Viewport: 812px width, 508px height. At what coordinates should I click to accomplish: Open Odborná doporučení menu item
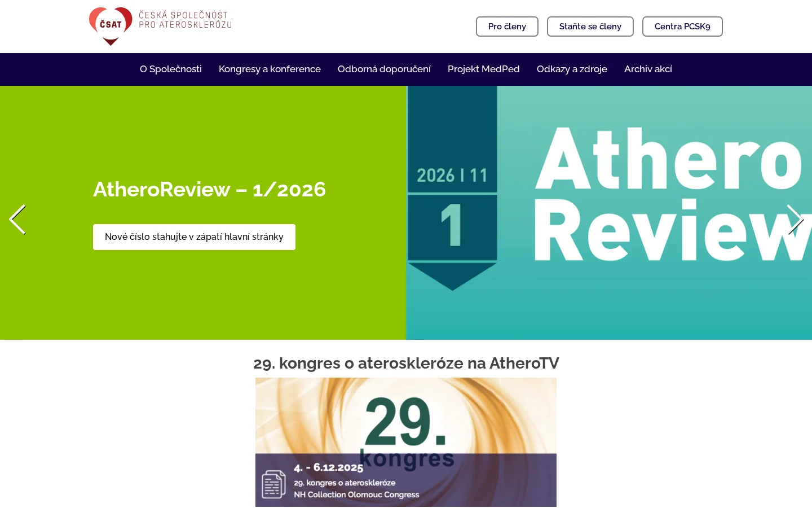coord(384,69)
